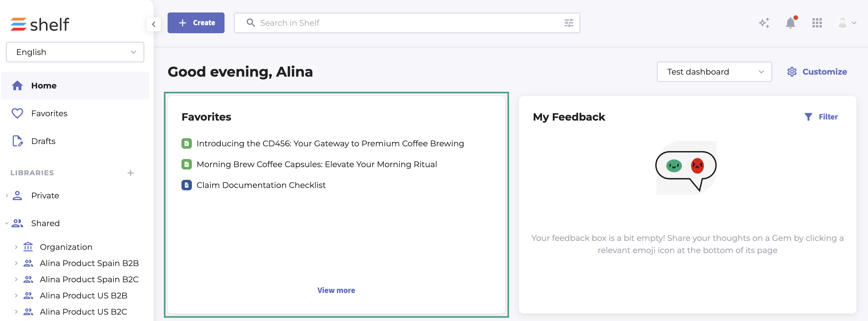
Task: Open the notifications bell
Action: pos(790,23)
